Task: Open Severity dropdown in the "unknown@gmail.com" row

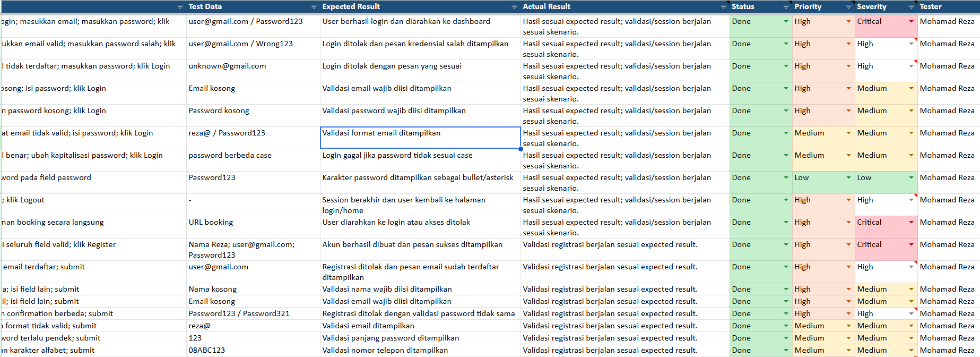Action: (911, 66)
